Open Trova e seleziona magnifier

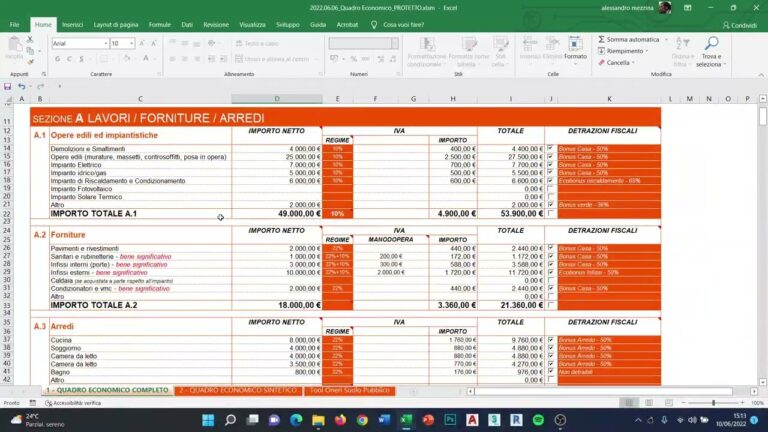[711, 44]
